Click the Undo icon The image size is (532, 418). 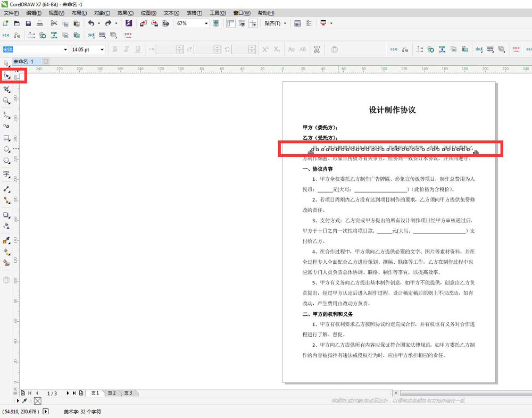pos(90,23)
